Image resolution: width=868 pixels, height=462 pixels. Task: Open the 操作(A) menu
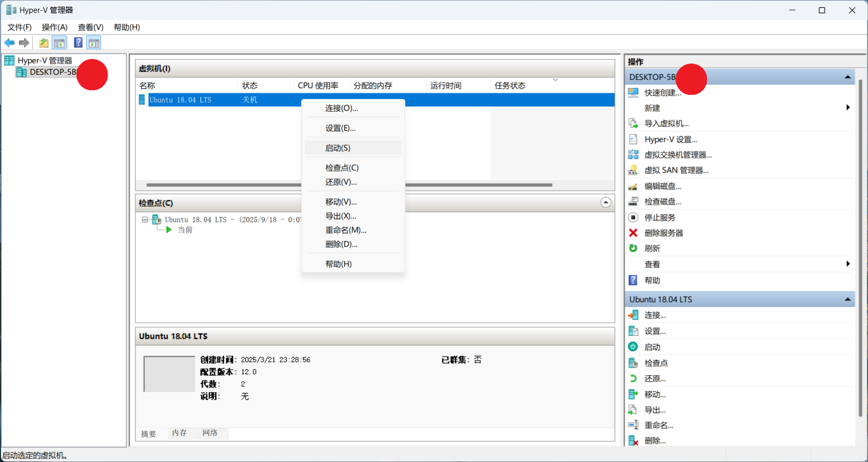point(55,27)
